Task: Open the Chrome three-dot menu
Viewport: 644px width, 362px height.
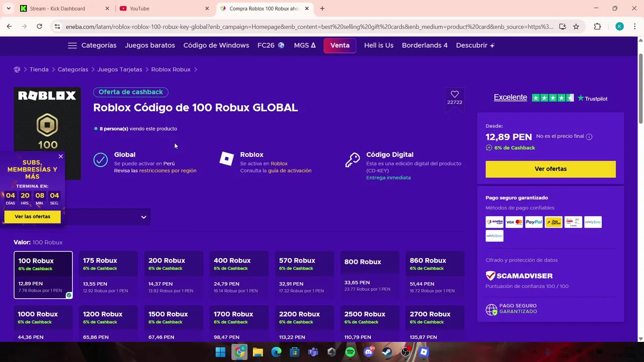Action: click(634, 27)
